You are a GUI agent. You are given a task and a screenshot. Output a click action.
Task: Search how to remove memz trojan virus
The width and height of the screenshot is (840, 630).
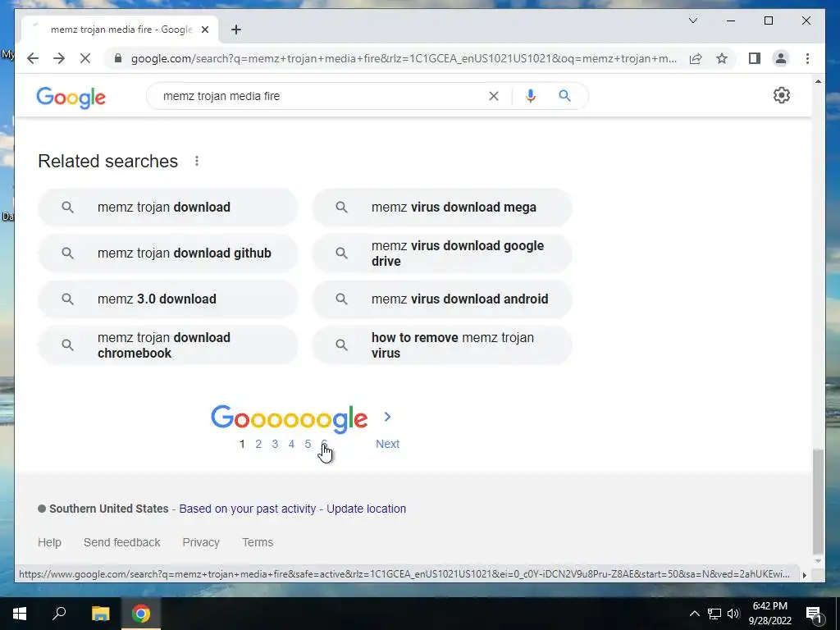coord(442,345)
